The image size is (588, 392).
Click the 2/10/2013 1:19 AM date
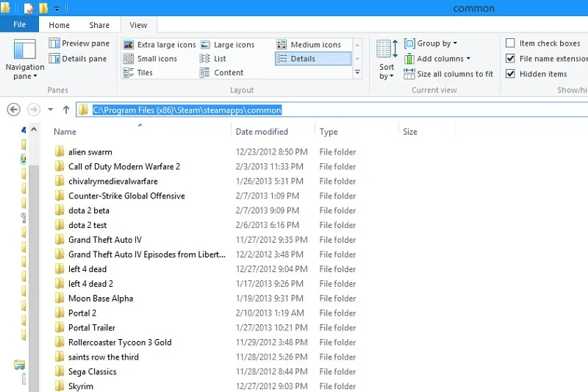[x=270, y=313]
